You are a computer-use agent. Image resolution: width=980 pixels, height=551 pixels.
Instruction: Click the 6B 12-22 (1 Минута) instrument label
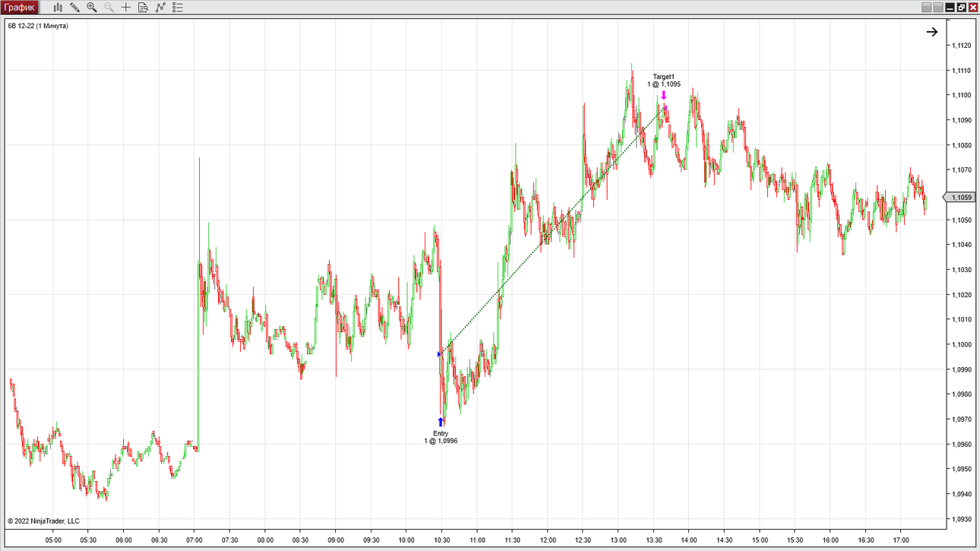38,26
